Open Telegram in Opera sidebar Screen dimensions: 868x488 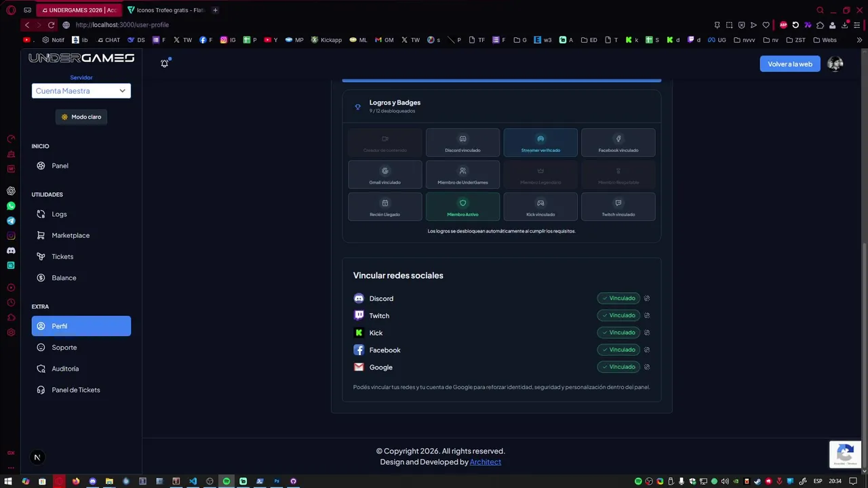click(x=11, y=221)
